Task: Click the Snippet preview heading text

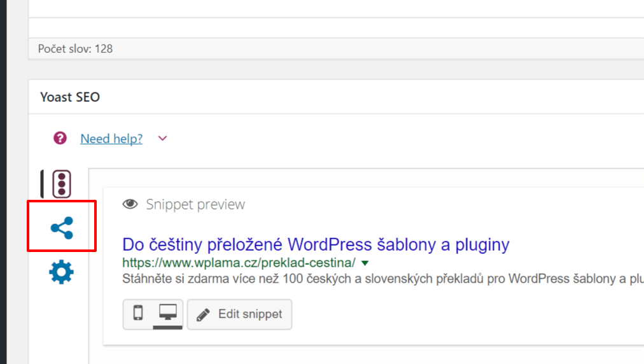Action: coord(195,204)
